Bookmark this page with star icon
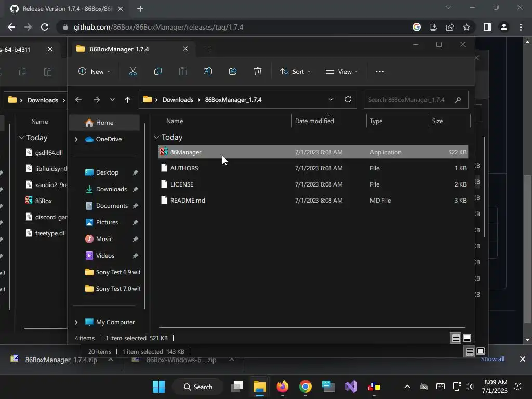 pyautogui.click(x=467, y=27)
